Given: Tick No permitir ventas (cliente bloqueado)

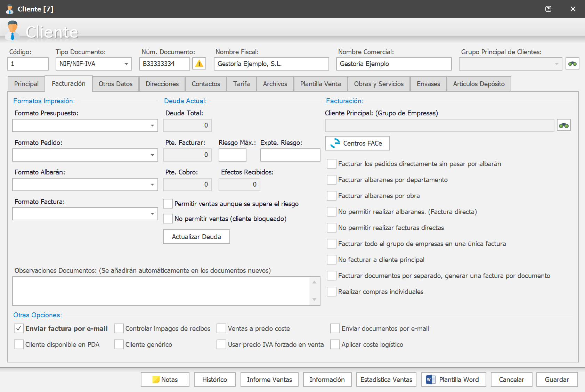Looking at the screenshot, I should coord(168,219).
